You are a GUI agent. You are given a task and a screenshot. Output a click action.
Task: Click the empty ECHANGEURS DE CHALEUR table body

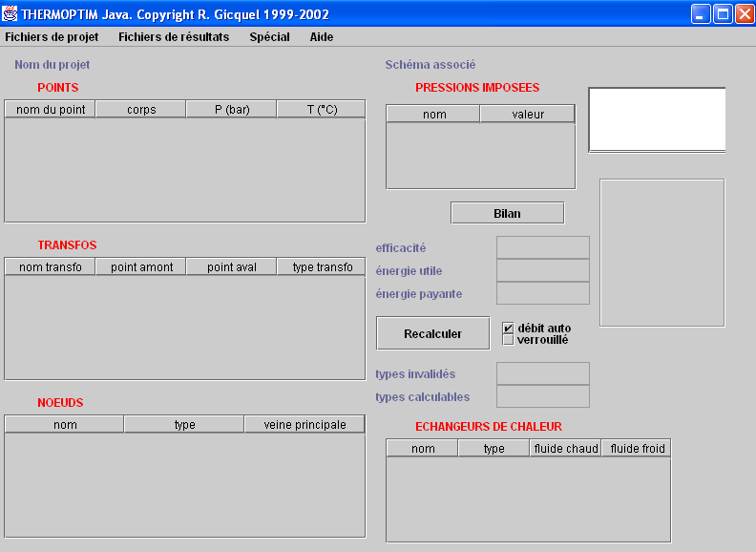[529, 499]
